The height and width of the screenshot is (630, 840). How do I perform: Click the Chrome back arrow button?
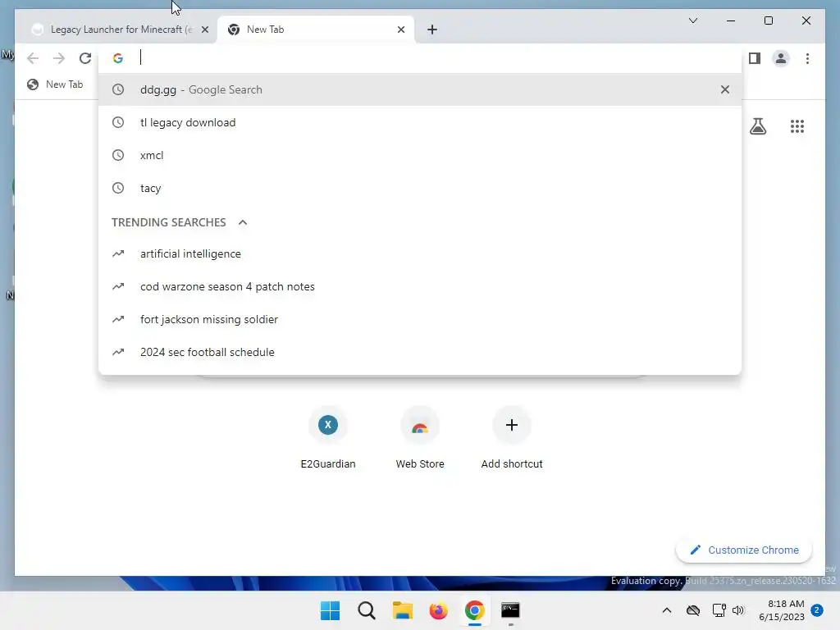coord(33,58)
